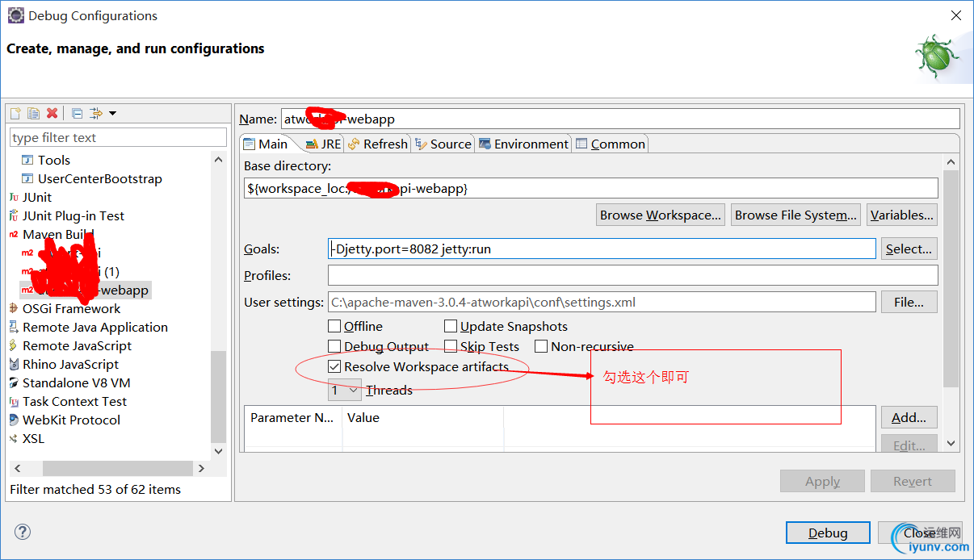Click the tree list scroll-down arrow

coord(219,451)
